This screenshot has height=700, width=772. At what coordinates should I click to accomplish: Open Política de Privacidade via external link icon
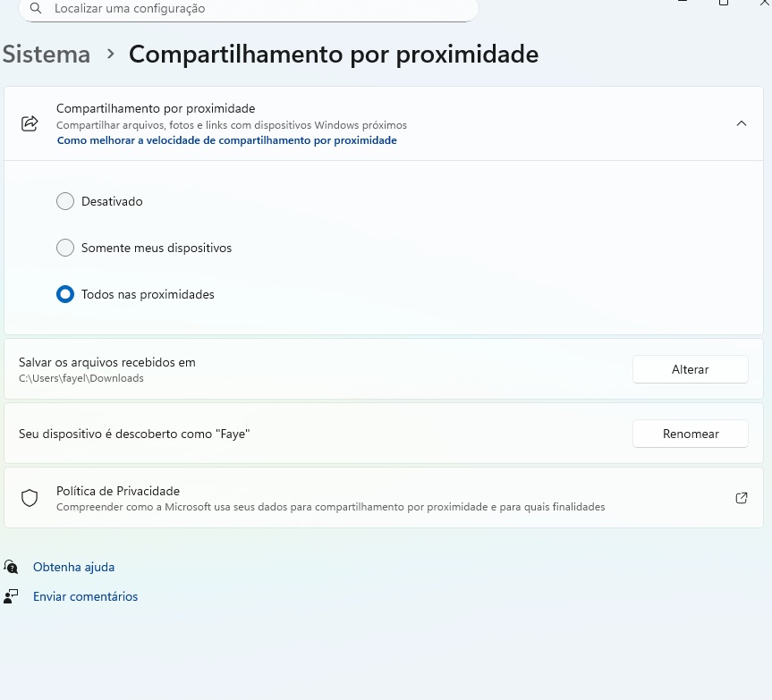coord(742,498)
